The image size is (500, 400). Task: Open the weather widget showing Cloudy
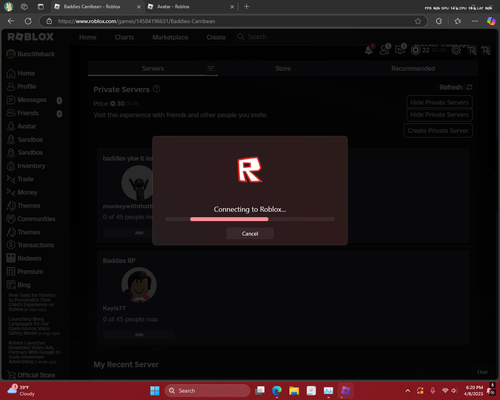[x=22, y=390]
